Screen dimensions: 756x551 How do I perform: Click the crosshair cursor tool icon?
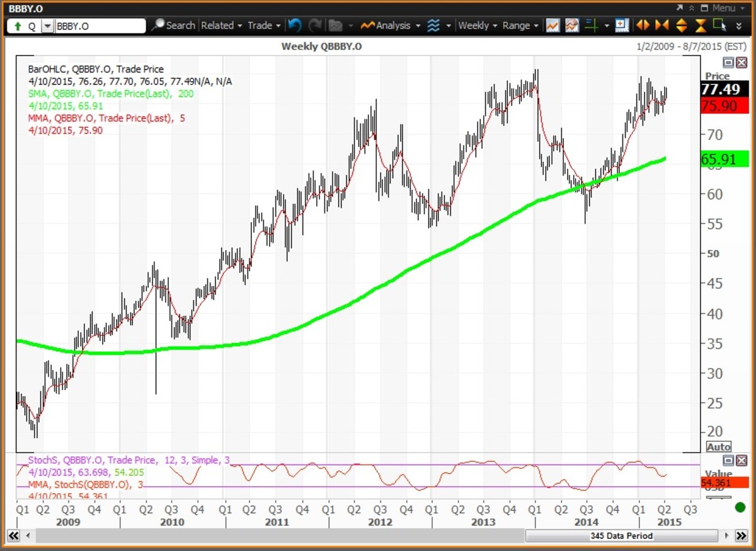pos(590,26)
